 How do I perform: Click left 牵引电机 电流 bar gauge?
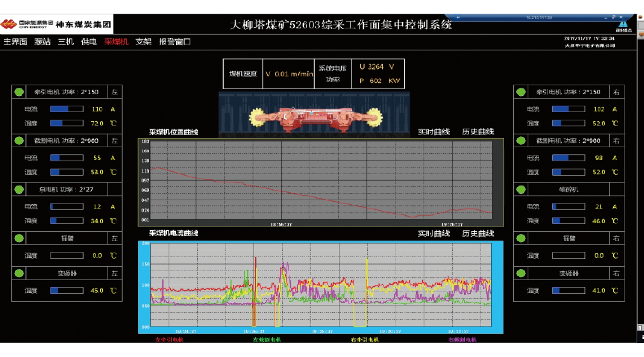67,109
